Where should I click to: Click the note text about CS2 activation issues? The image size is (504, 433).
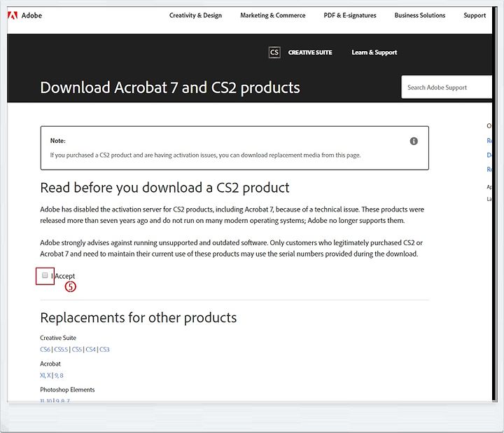tap(205, 155)
